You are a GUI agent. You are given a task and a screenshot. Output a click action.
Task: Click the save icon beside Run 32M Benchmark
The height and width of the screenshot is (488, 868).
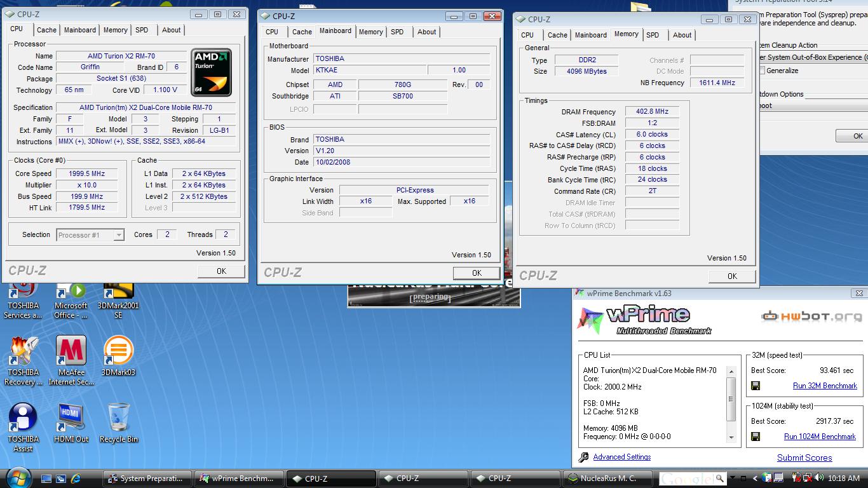pos(756,386)
